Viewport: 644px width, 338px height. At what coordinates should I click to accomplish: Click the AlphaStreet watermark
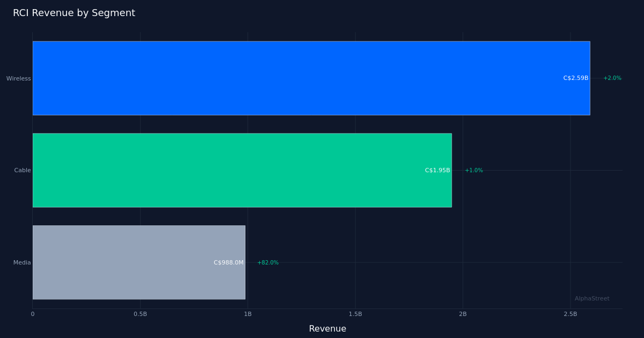[x=592, y=298]
